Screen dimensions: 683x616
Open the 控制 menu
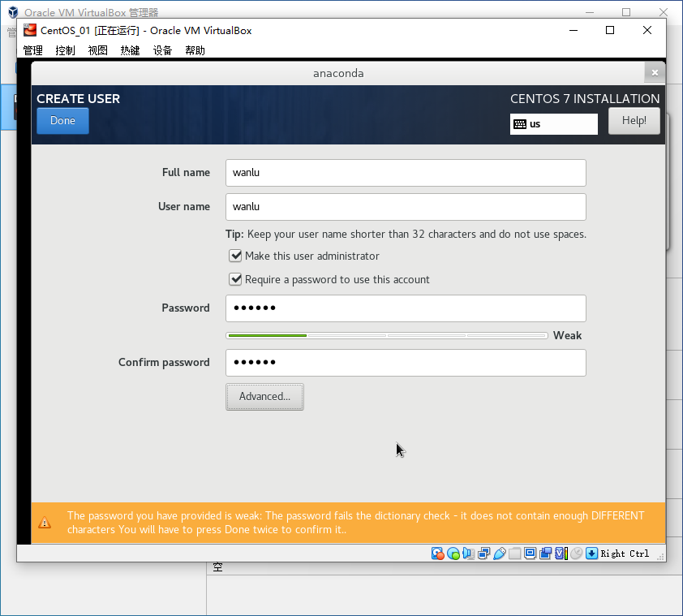coord(66,50)
